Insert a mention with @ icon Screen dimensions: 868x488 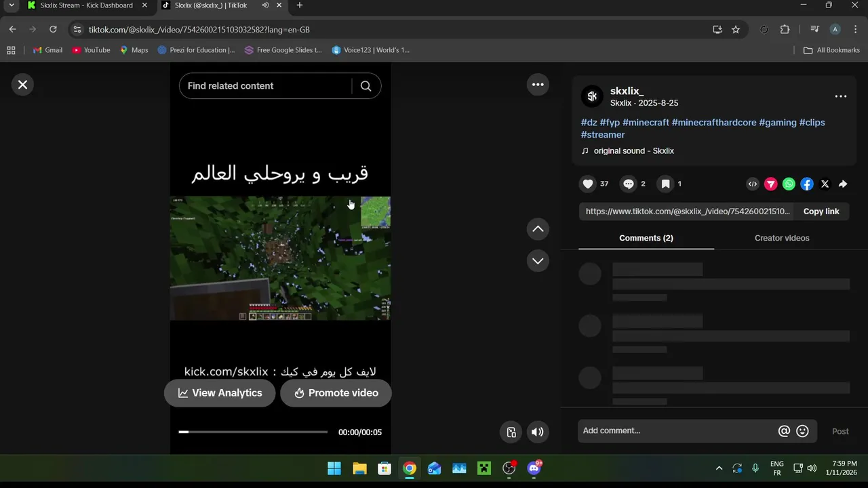pos(784,431)
